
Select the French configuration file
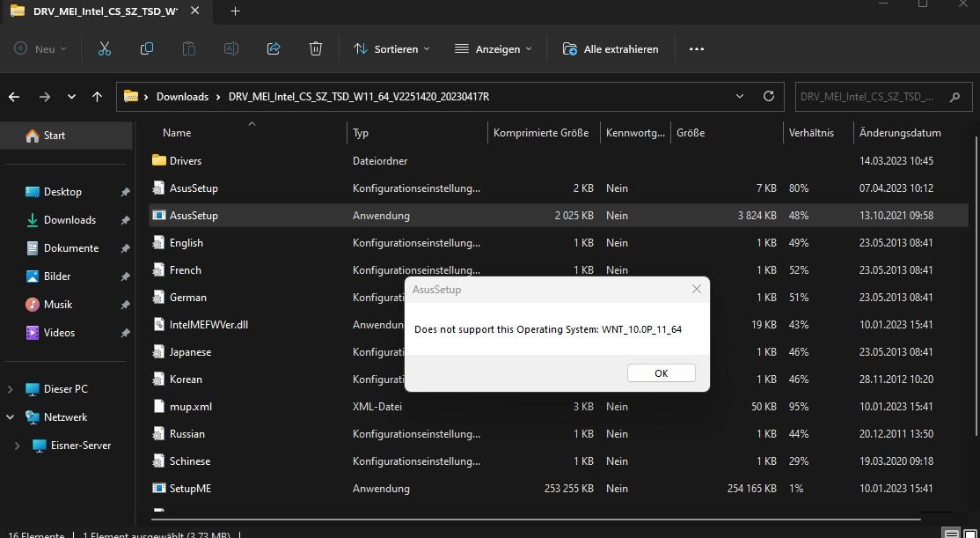[186, 269]
